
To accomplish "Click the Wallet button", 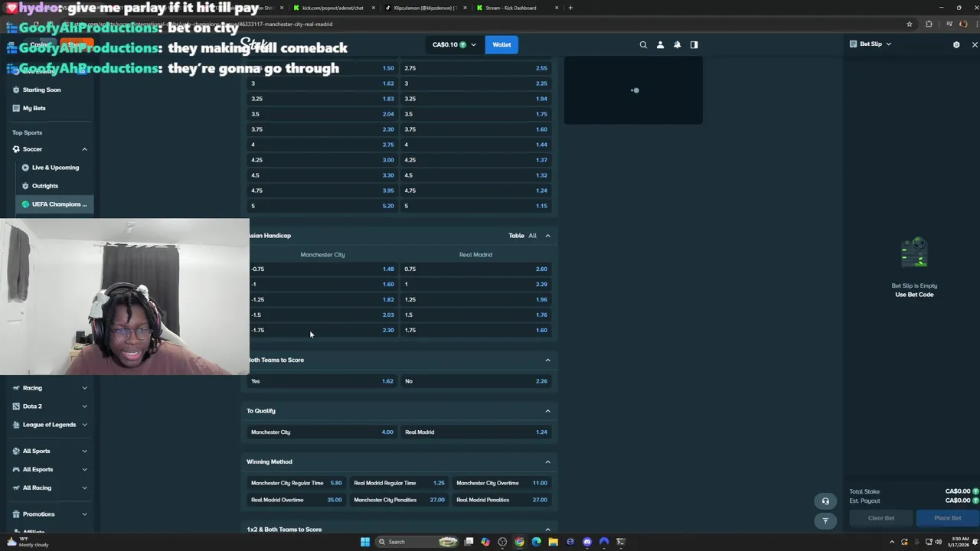I will [501, 44].
